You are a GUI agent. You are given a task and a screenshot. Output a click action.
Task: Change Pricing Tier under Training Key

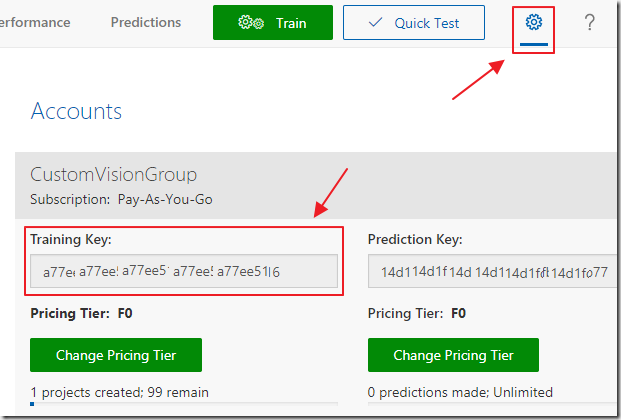[116, 355]
